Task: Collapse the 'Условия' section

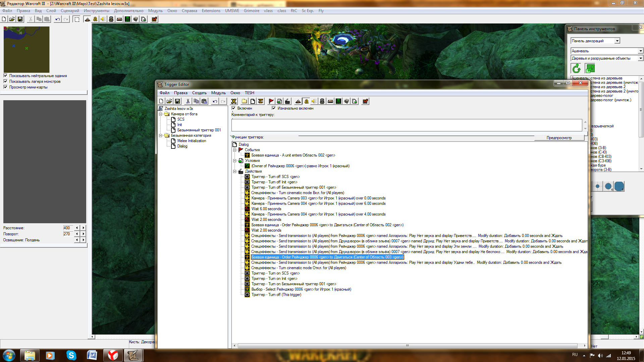Action: point(235,161)
